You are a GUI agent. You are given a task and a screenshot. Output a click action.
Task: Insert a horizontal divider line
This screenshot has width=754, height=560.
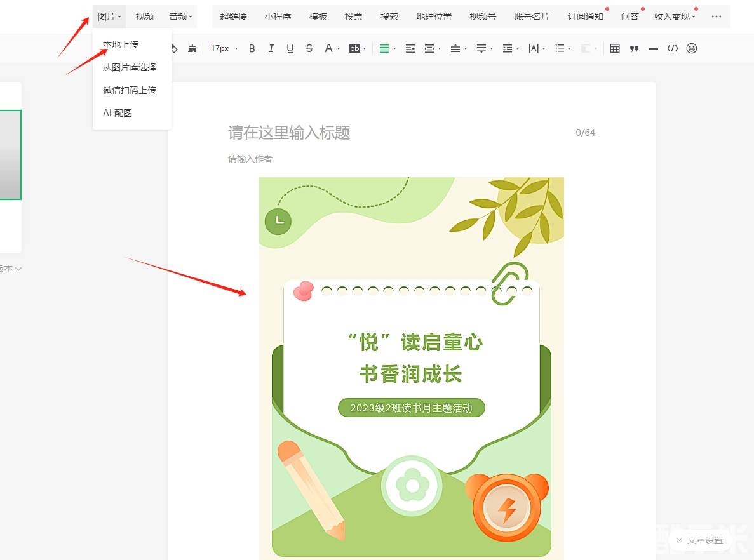click(653, 48)
